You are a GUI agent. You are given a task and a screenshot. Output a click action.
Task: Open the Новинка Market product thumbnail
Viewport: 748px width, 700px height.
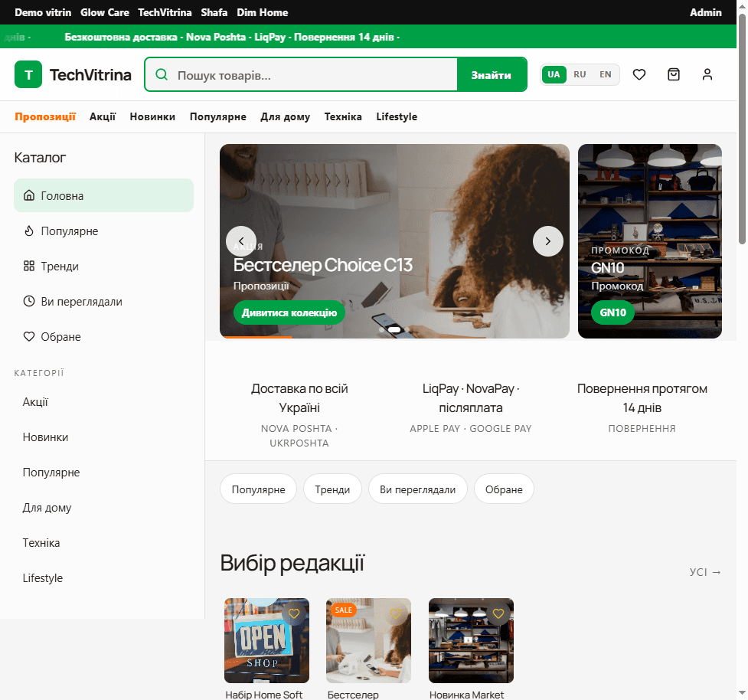coord(471,640)
